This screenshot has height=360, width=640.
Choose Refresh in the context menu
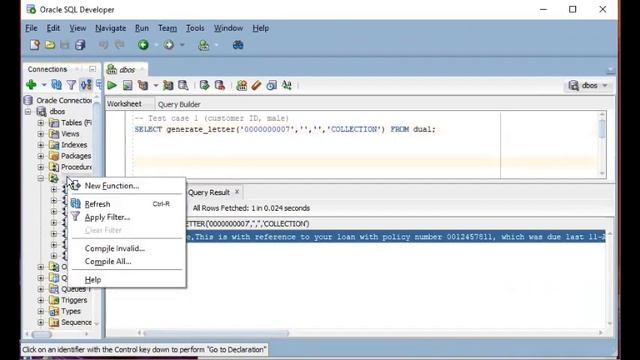tap(127, 204)
